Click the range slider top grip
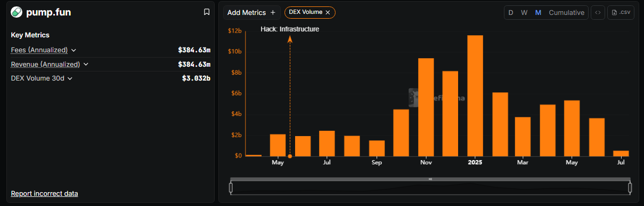Image resolution: width=644 pixels, height=206 pixels. click(430, 179)
